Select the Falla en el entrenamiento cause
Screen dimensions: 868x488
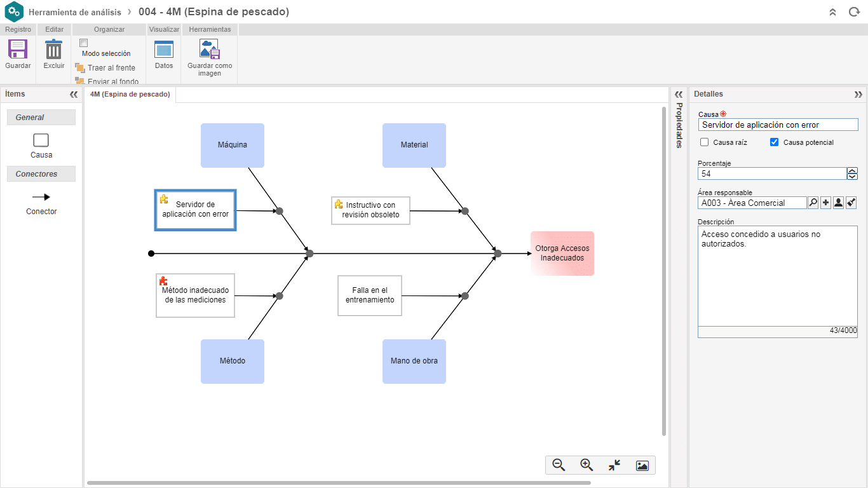[370, 295]
